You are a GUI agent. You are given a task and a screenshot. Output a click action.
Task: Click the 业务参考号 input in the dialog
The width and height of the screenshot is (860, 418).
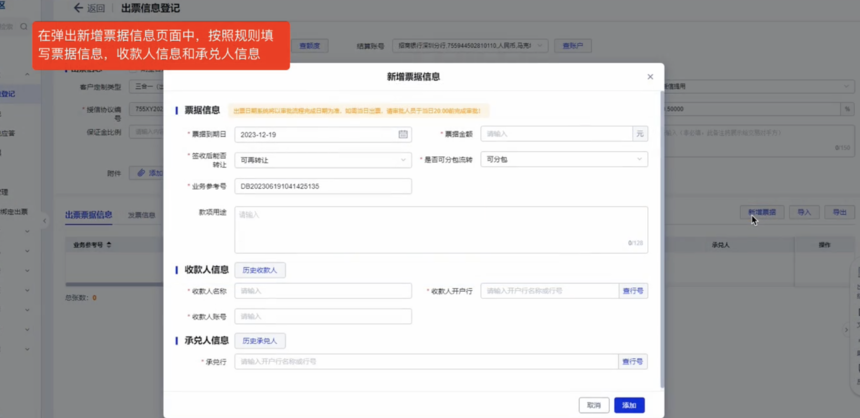click(x=322, y=187)
